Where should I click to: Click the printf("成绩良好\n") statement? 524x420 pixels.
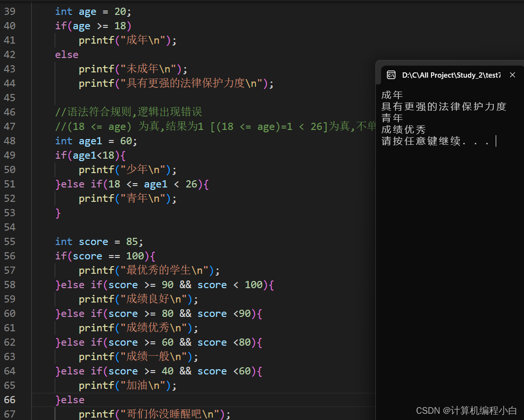point(139,299)
